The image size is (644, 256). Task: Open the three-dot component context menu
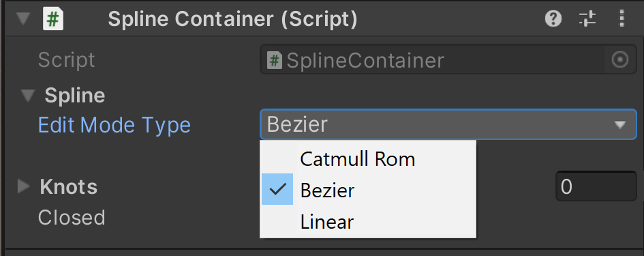coord(622,19)
